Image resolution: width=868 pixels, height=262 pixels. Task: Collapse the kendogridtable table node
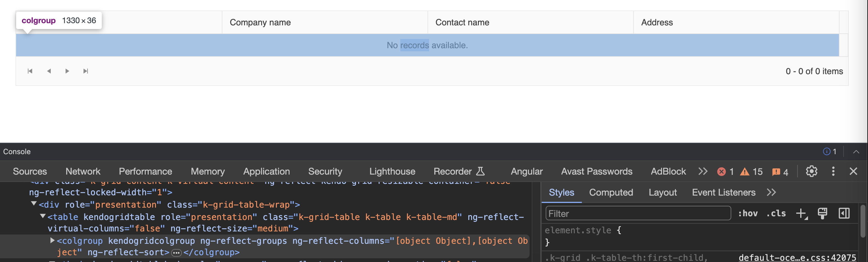[x=43, y=216]
